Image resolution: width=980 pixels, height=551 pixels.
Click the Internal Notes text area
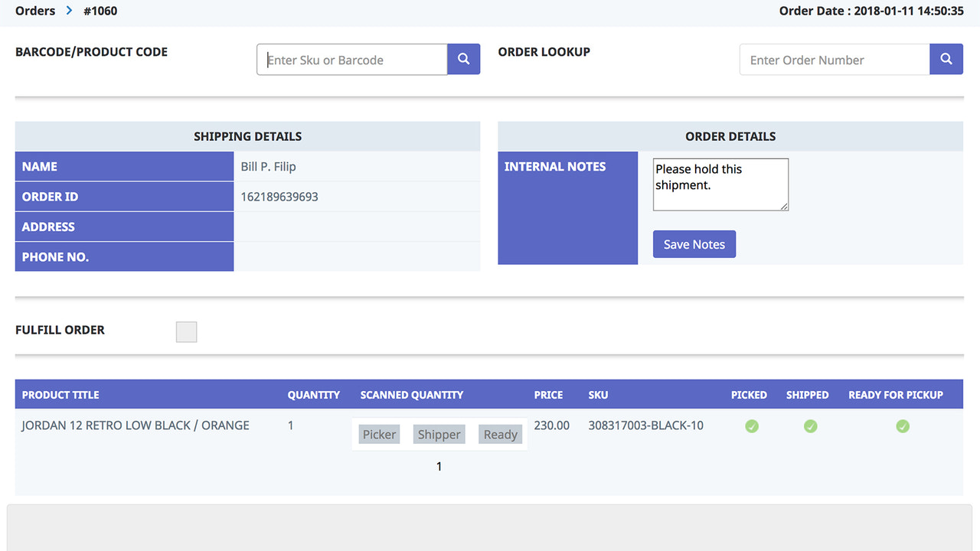pos(720,184)
